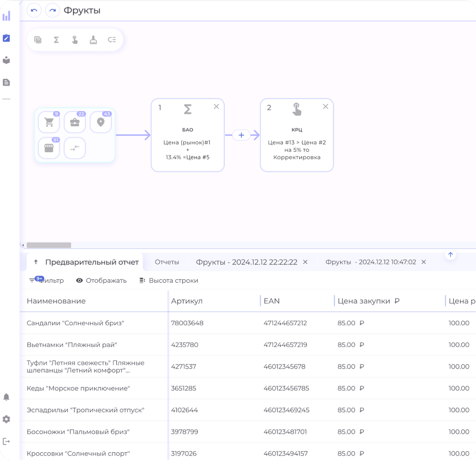Open the storefront source with badge 51
The image size is (476, 460).
pyautogui.click(x=49, y=148)
